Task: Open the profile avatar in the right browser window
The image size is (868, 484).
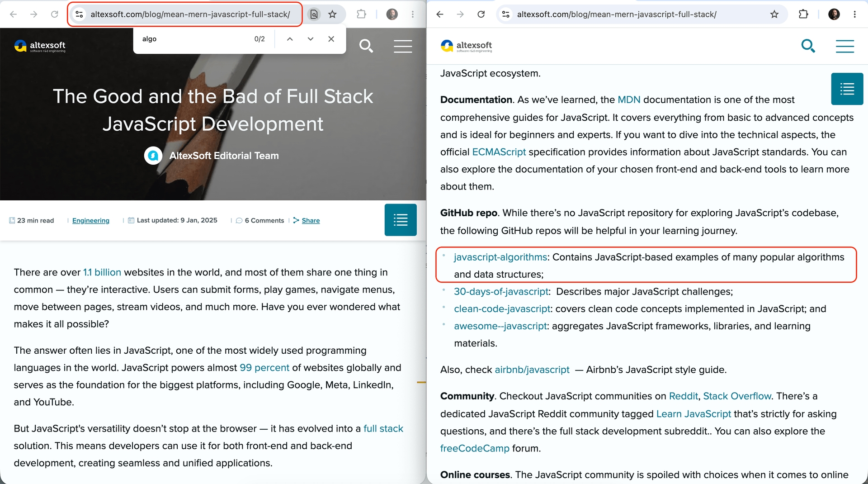Action: pos(834,14)
